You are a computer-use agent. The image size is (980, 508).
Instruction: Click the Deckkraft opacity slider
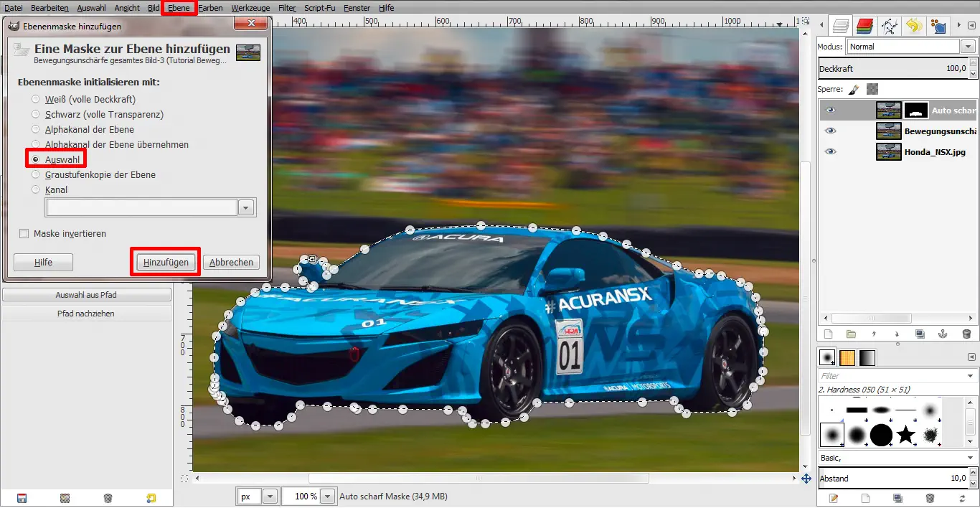pyautogui.click(x=893, y=68)
